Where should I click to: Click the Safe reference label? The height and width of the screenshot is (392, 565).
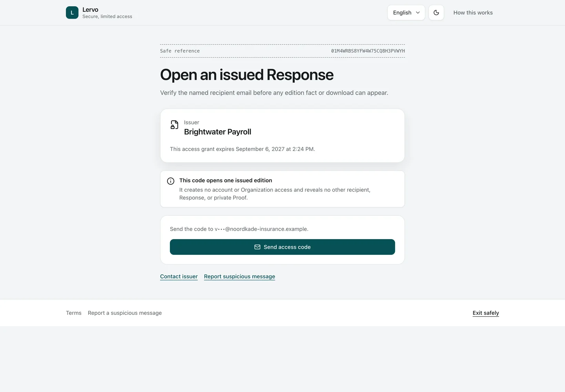[x=180, y=51]
